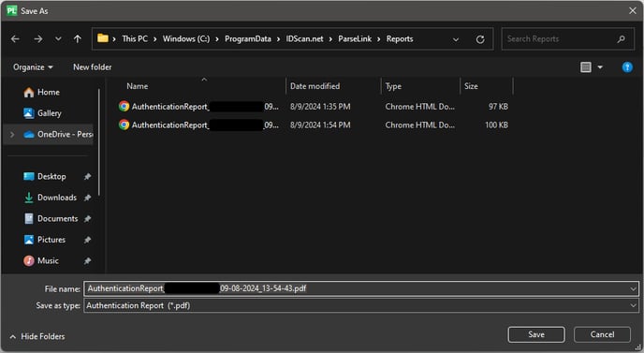Expand the OneDrive tree node
The width and height of the screenshot is (644, 353).
[12, 135]
